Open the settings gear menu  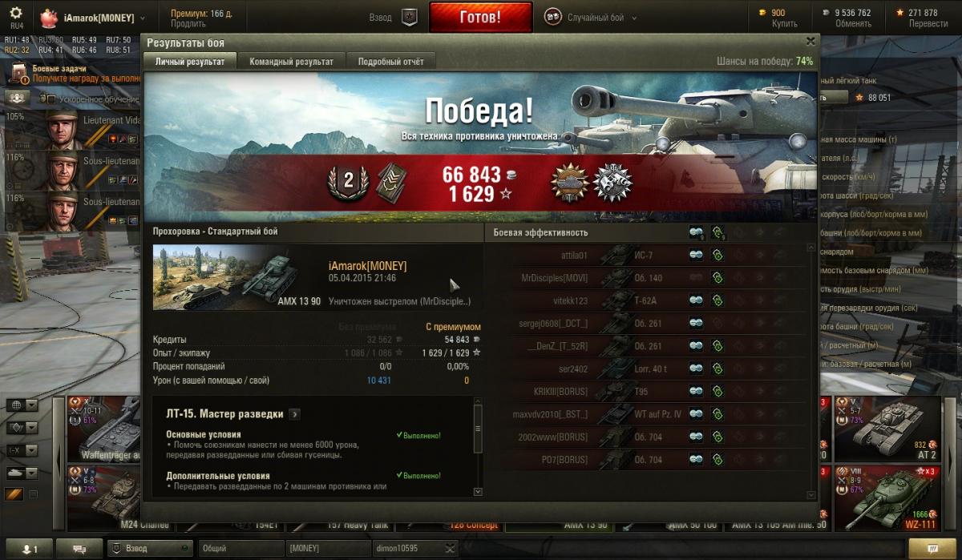(x=16, y=13)
